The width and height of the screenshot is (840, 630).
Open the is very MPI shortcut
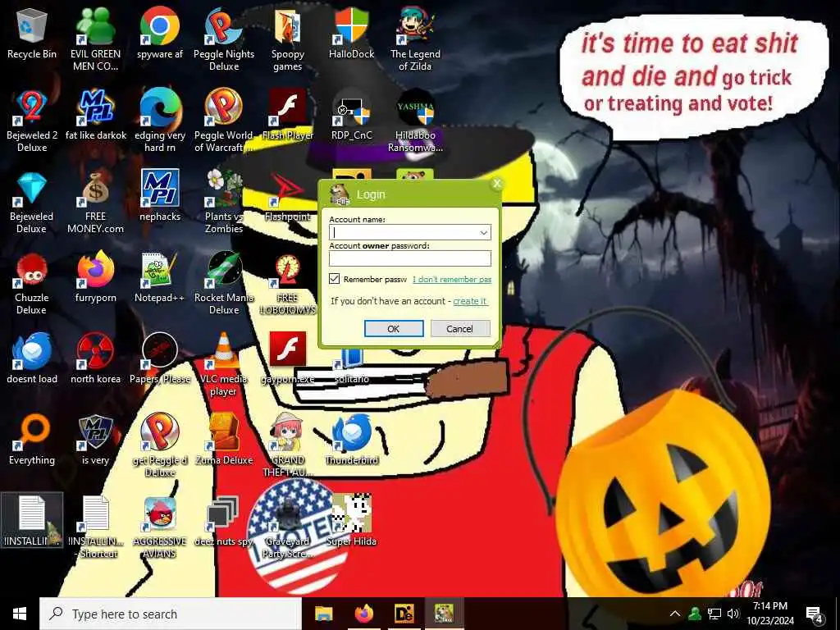coord(95,440)
